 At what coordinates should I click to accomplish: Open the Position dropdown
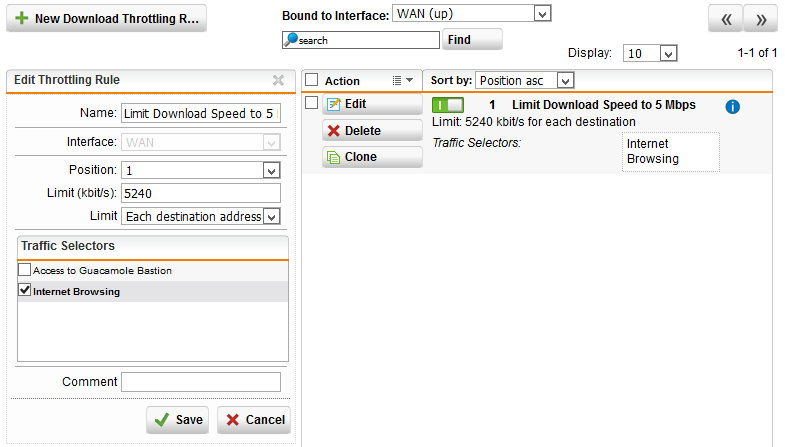(201, 170)
